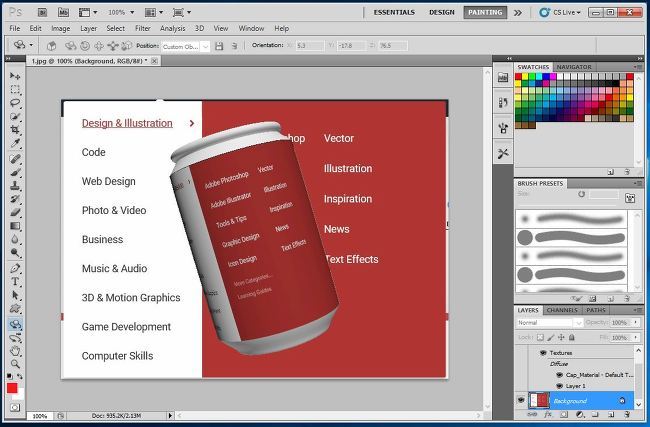
Task: Open CS Live button
Action: [560, 12]
